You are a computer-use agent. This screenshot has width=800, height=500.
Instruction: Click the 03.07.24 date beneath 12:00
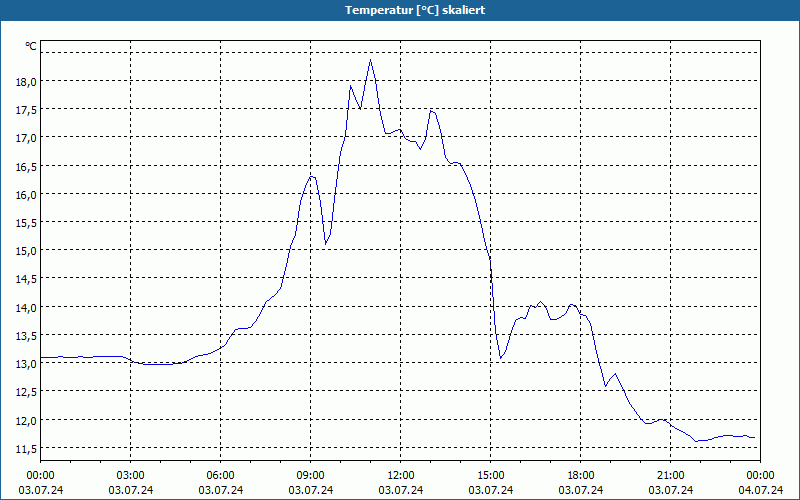click(401, 490)
